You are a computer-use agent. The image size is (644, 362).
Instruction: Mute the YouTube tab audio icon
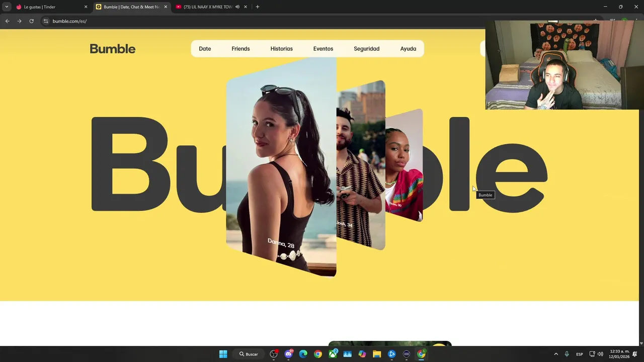tap(237, 7)
